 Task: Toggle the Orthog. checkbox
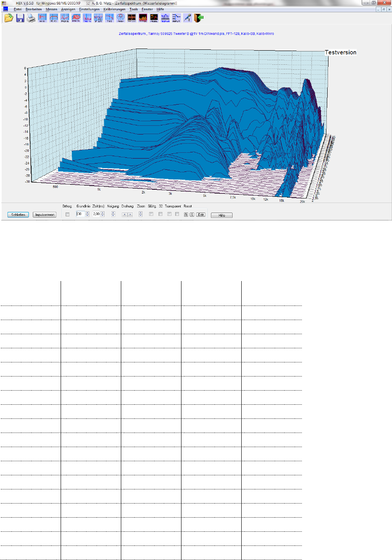(67, 214)
